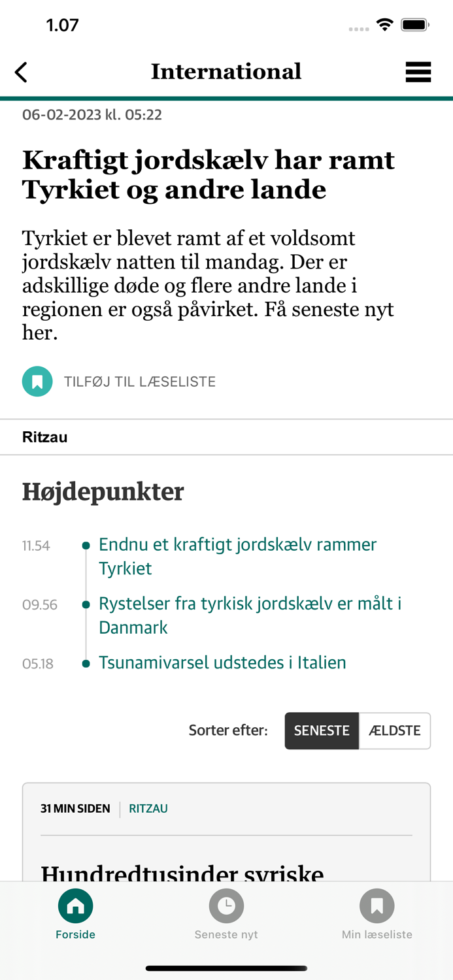
Task: Select the Forside home icon
Action: click(x=75, y=906)
